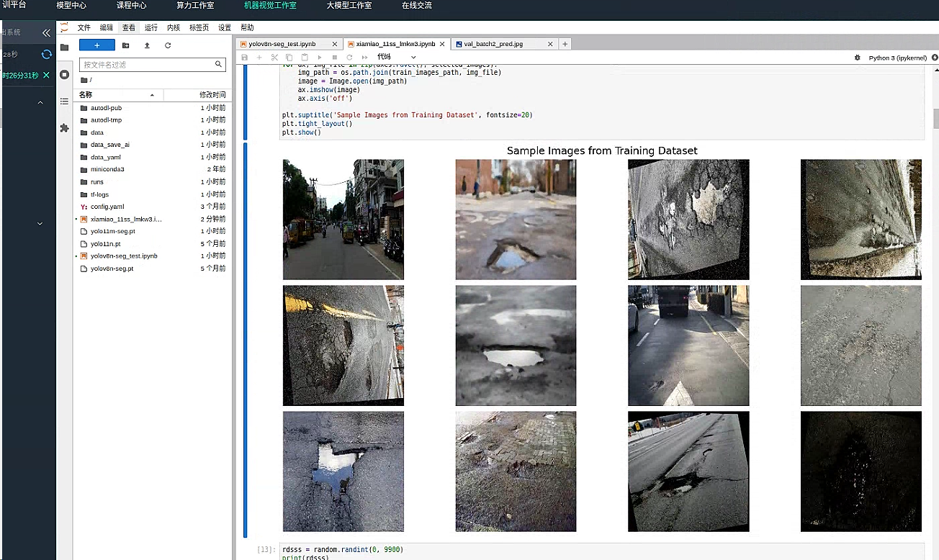Image resolution: width=939 pixels, height=560 pixels.
Task: Click the file name filter input
Action: [x=152, y=64]
